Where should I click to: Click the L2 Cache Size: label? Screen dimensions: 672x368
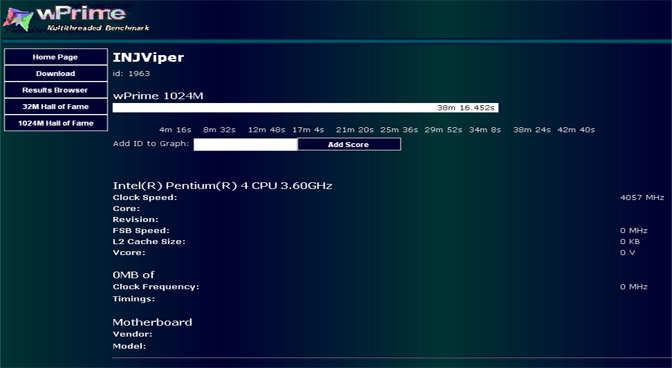click(149, 242)
